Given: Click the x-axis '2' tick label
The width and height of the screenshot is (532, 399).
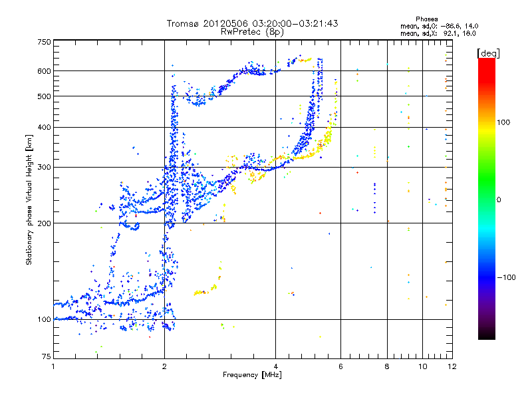Looking at the screenshot, I should coord(164,366).
